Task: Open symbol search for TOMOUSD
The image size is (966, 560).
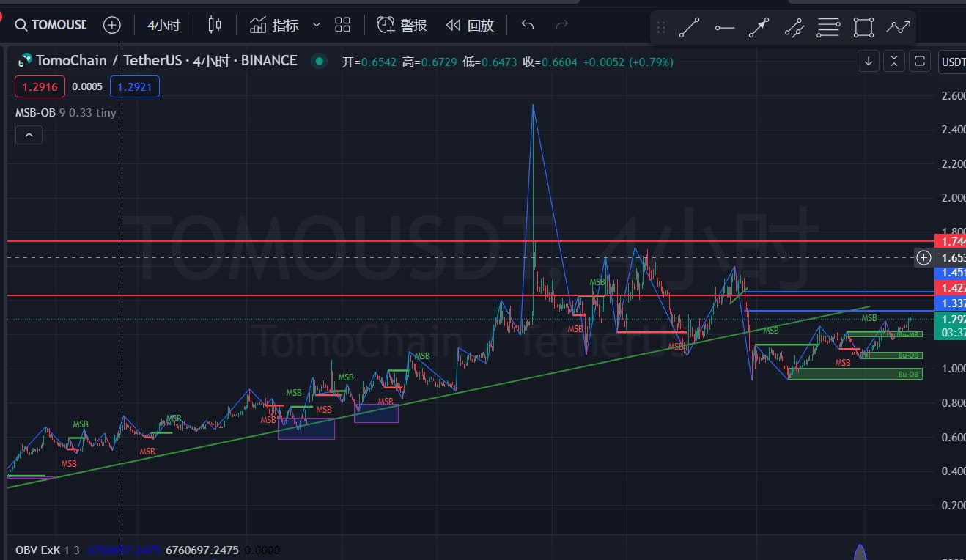Action: 51,26
